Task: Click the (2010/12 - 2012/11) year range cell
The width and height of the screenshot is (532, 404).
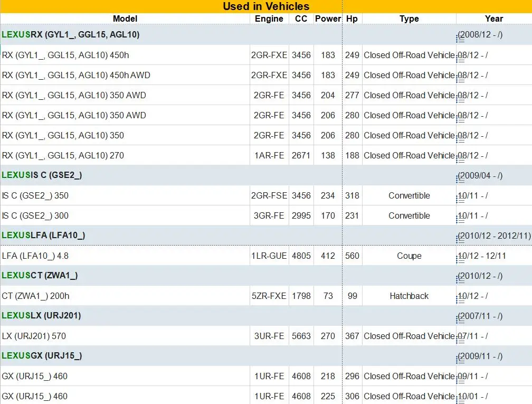Action: coord(494,236)
